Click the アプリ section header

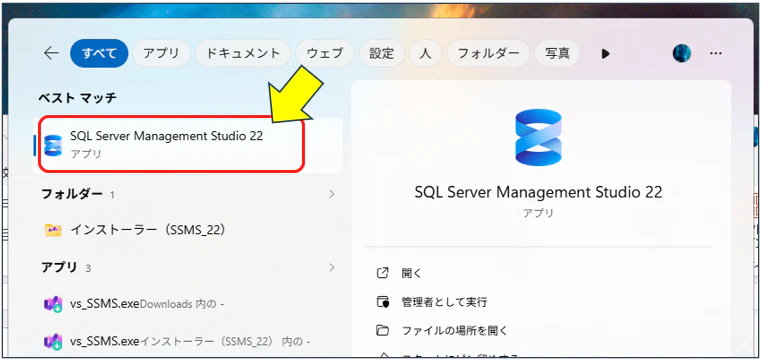pos(59,267)
